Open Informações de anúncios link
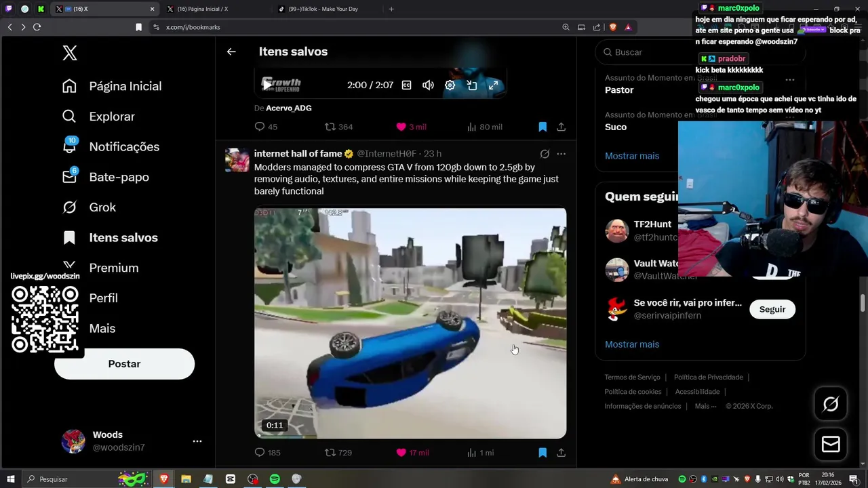868x488 pixels. 643,406
